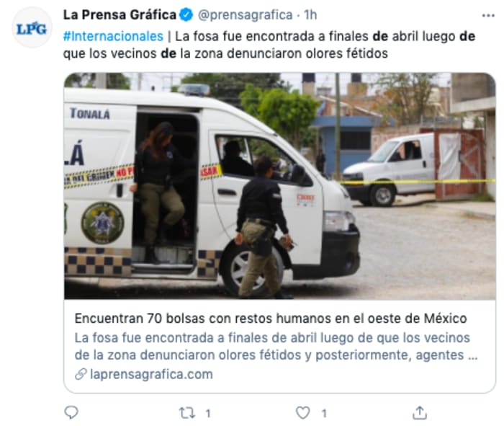Click the retweet count number
The height and width of the screenshot is (426, 504).
click(x=208, y=413)
